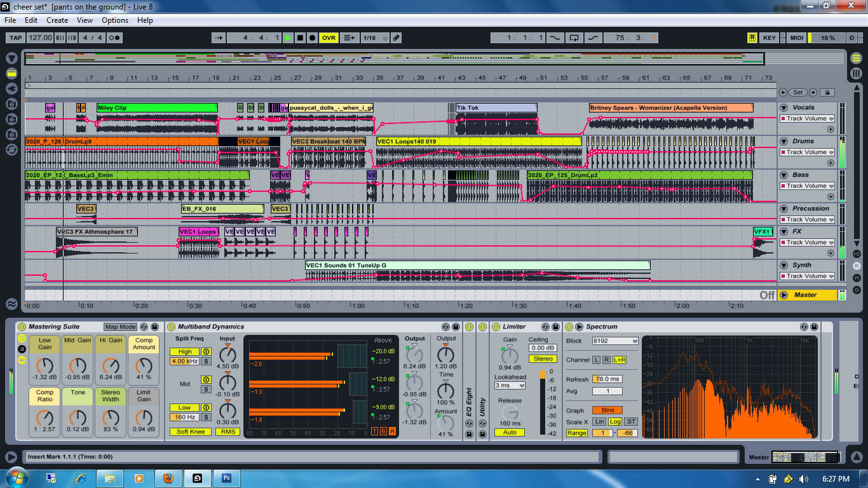Select the pencil Draw Mode icon

click(396, 37)
